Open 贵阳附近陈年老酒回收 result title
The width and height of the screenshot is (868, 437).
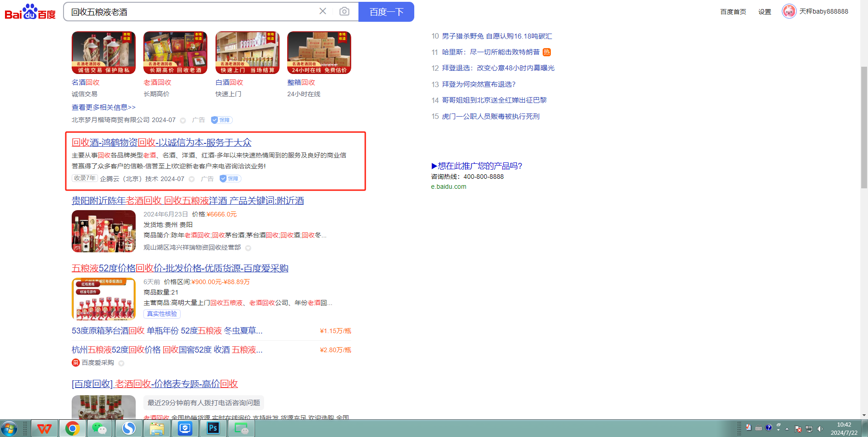188,201
